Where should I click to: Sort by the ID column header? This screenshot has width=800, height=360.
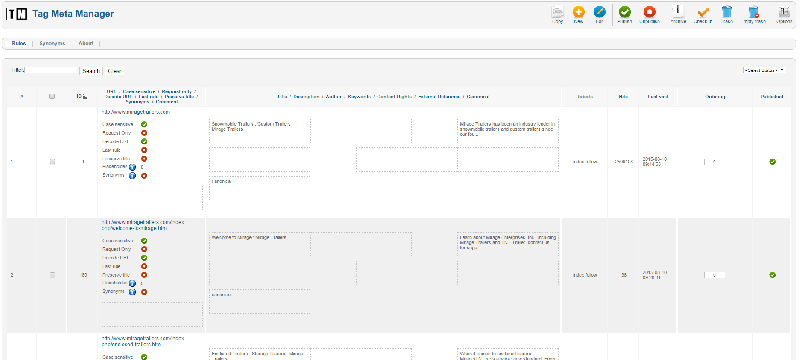(79, 96)
